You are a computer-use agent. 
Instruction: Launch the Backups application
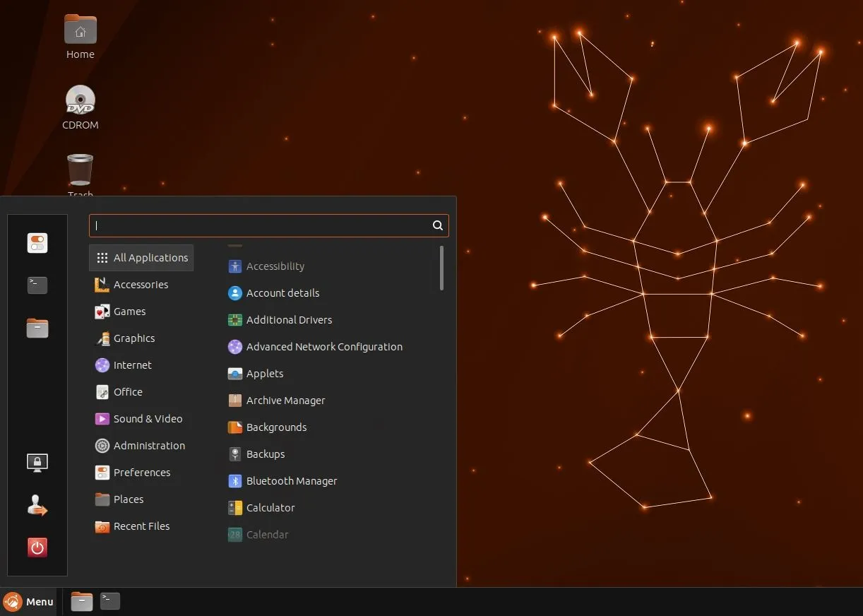[x=264, y=454]
